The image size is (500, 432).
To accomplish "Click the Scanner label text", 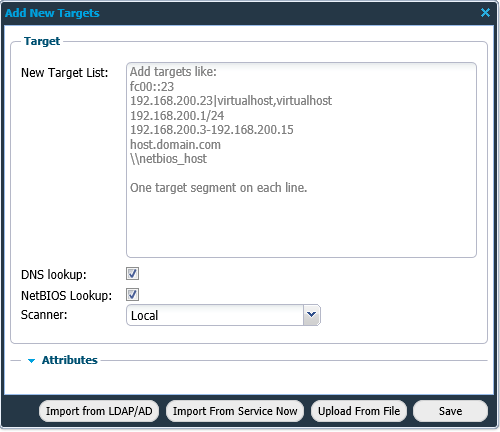I will pyautogui.click(x=44, y=315).
